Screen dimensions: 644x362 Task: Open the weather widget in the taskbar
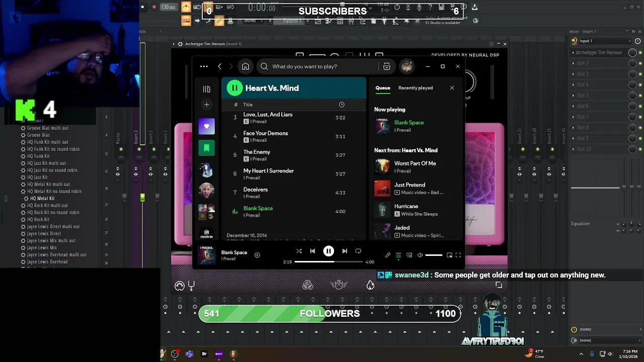pos(534,353)
